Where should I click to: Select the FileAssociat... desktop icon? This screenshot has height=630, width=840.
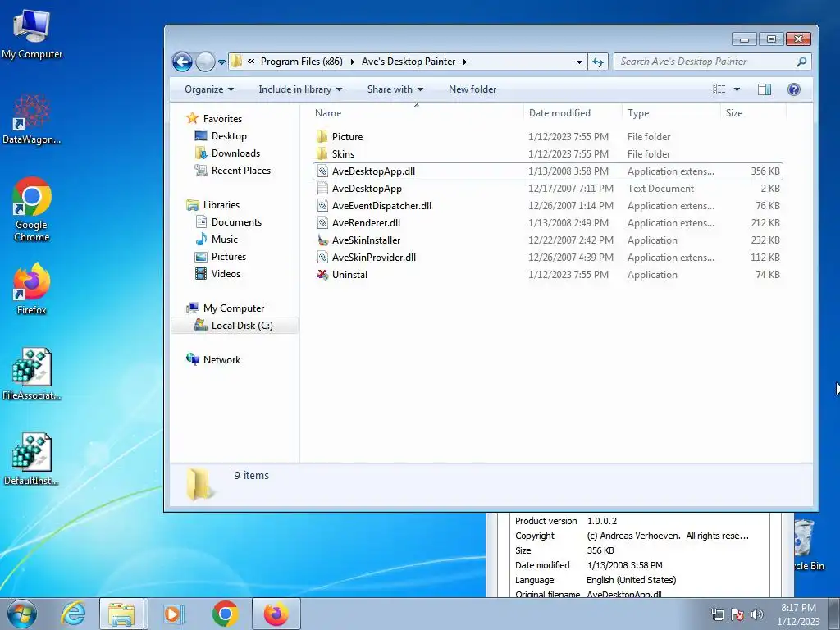coord(32,374)
